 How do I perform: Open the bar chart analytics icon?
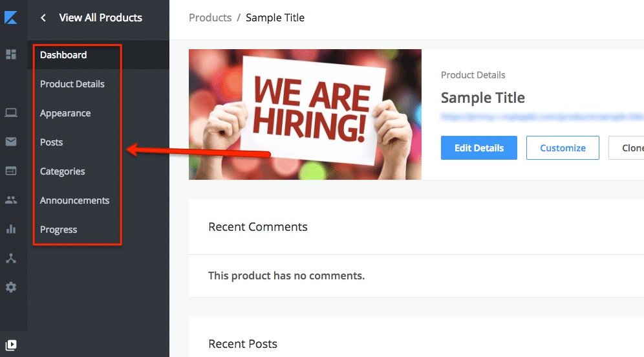click(x=11, y=229)
